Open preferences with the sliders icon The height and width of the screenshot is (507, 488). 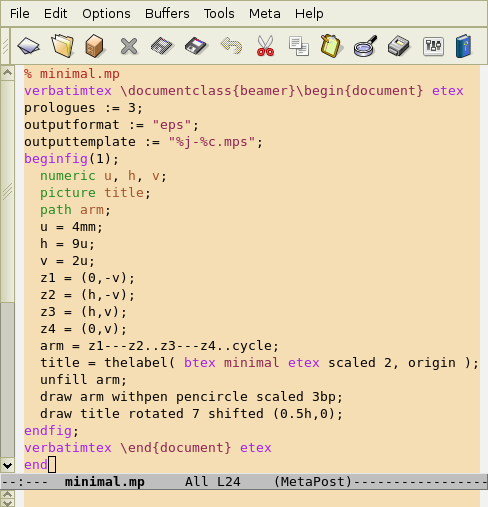click(433, 46)
